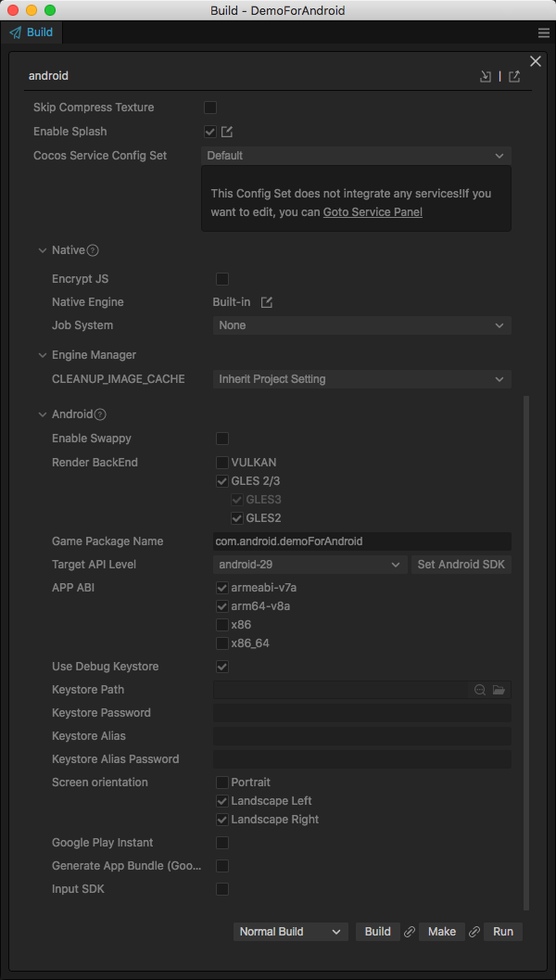Follow the Goto Service Panel link
Viewport: 556px width, 980px height.
click(x=373, y=212)
